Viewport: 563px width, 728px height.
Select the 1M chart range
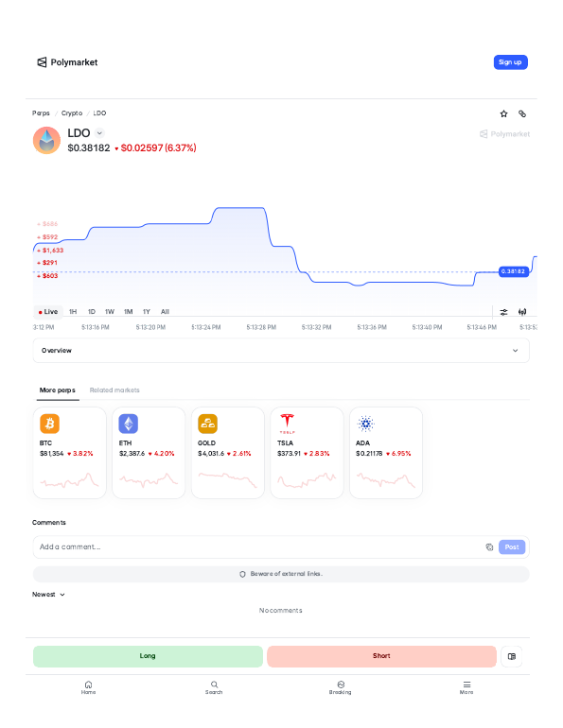click(129, 312)
